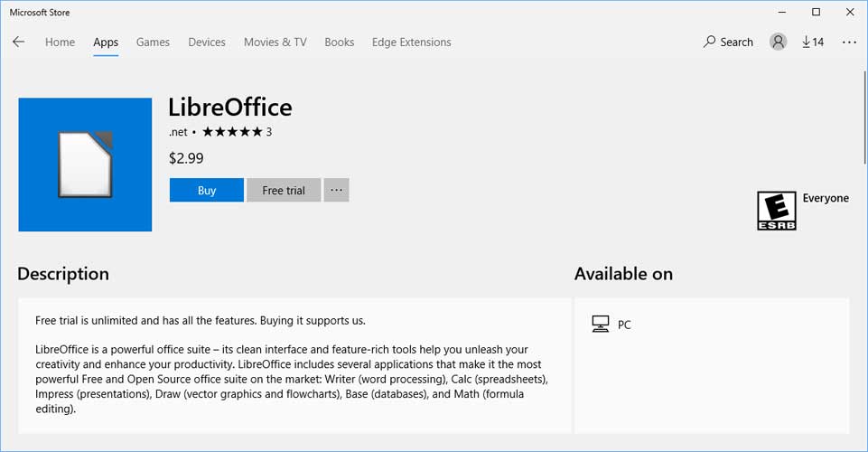
Task: Select the Apps tab
Action: click(106, 42)
